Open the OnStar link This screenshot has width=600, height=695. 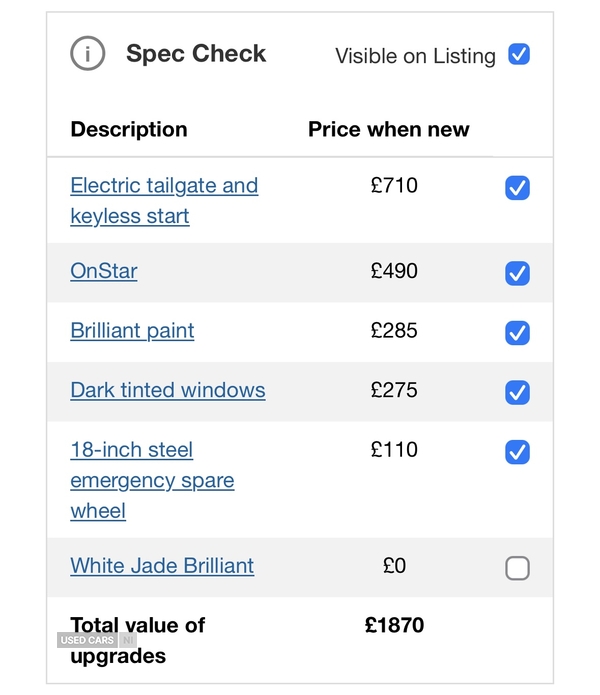click(104, 271)
